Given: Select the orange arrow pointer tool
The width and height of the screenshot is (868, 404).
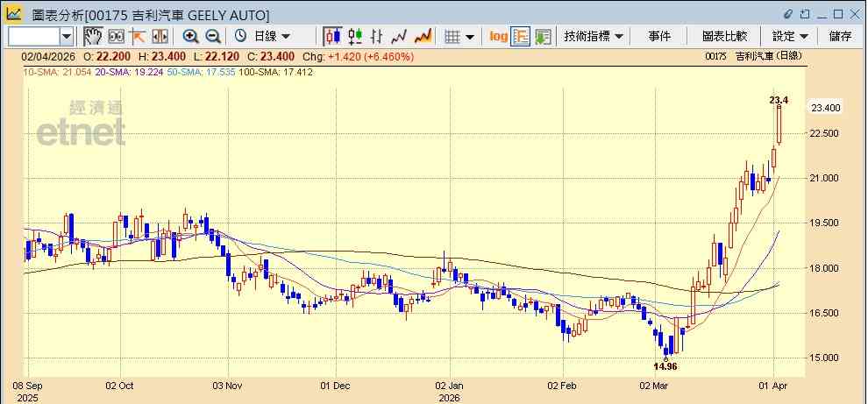Looking at the screenshot, I should (x=137, y=37).
